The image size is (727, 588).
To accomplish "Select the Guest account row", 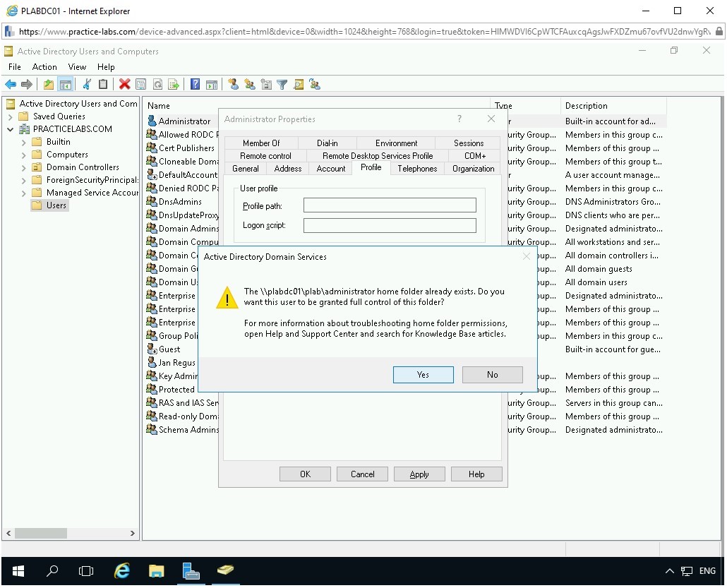I will tap(169, 349).
